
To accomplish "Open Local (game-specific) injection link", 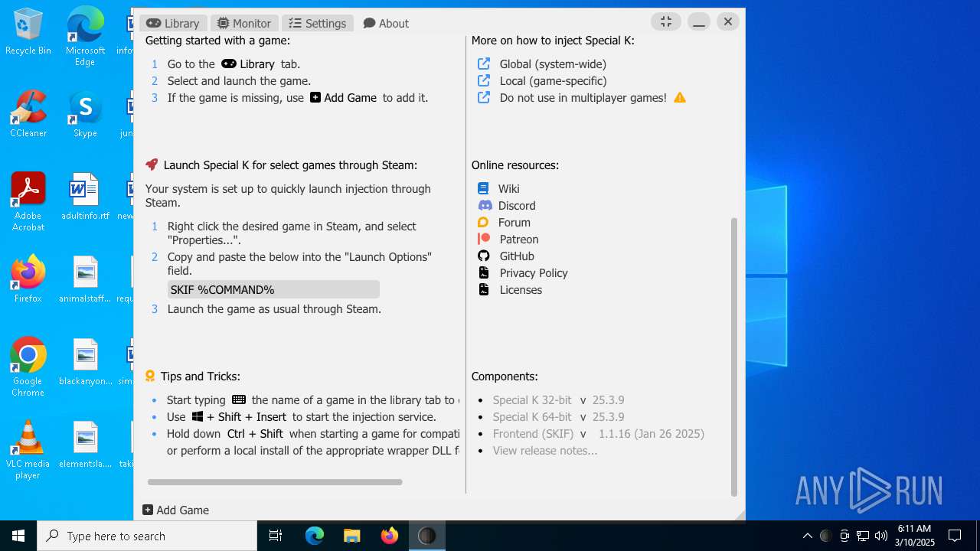I will (553, 81).
